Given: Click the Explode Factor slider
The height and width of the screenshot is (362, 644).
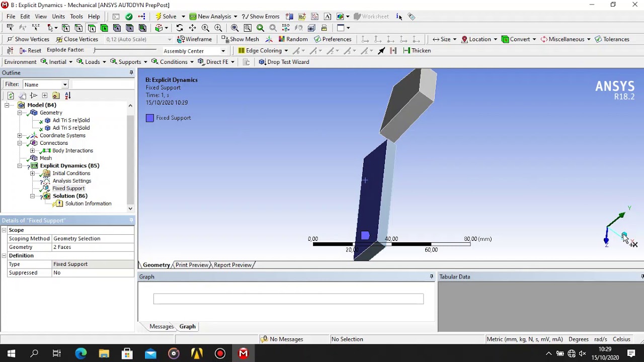Looking at the screenshot, I should point(125,50).
